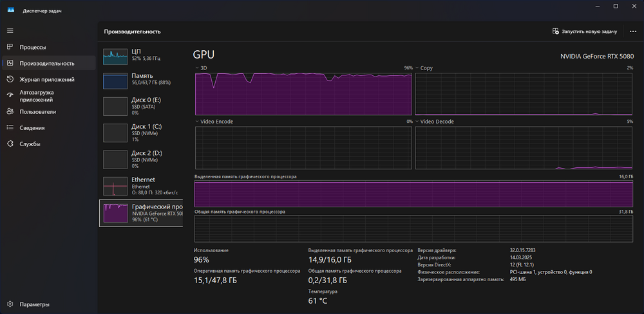Open the hamburger navigation menu
Viewport: 644px width, 314px height.
coord(10,30)
